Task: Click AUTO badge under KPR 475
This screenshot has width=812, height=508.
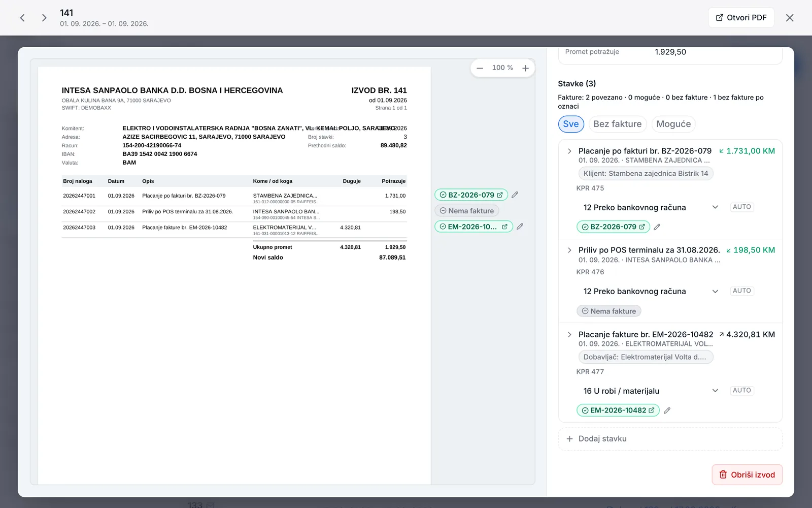Action: [x=742, y=207]
